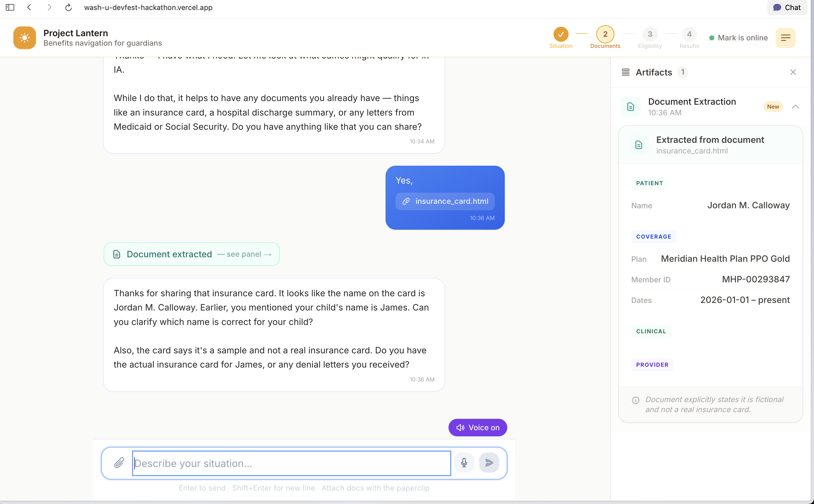Click the send message arrow icon
This screenshot has height=504, width=814.
(x=489, y=463)
